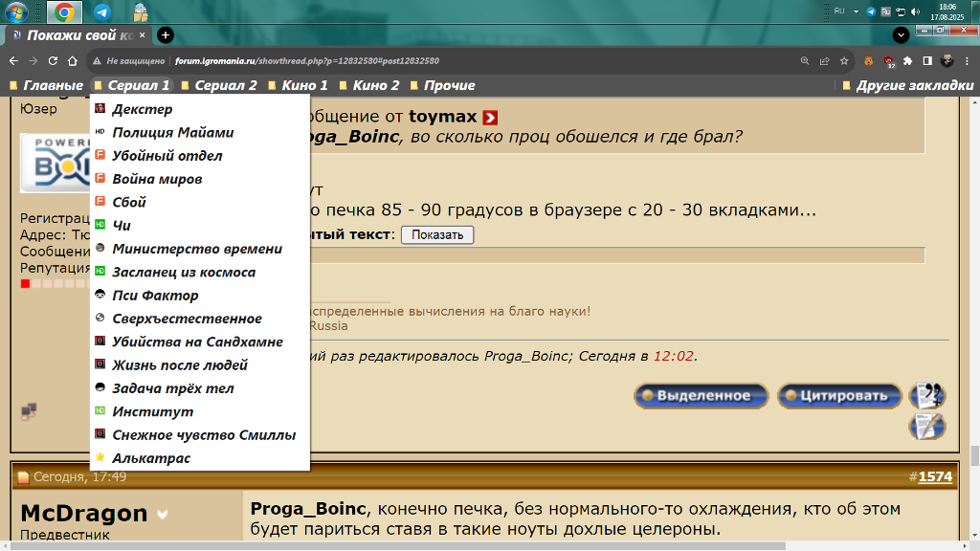Select the 'Убийства на Сандхамне' bookmark
This screenshot has height=551, width=980.
(200, 342)
